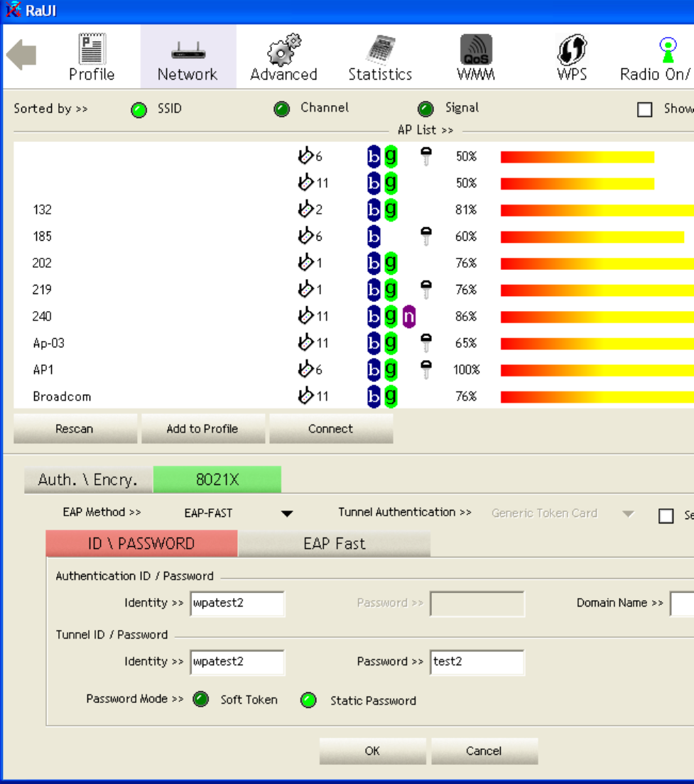Click the channel icon in row 132
Screen dimensions: 694x784
tap(305, 209)
